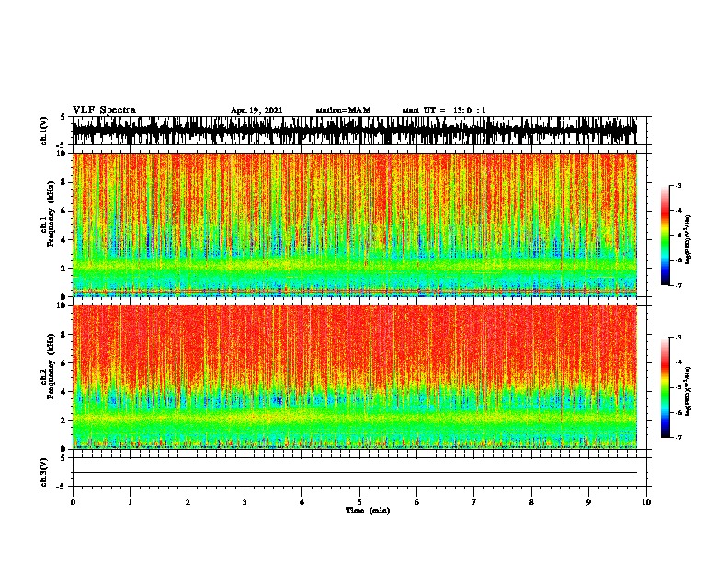728x563 pixels.
Task: Click the ch.1 spectrogram panel
Action: [358, 224]
